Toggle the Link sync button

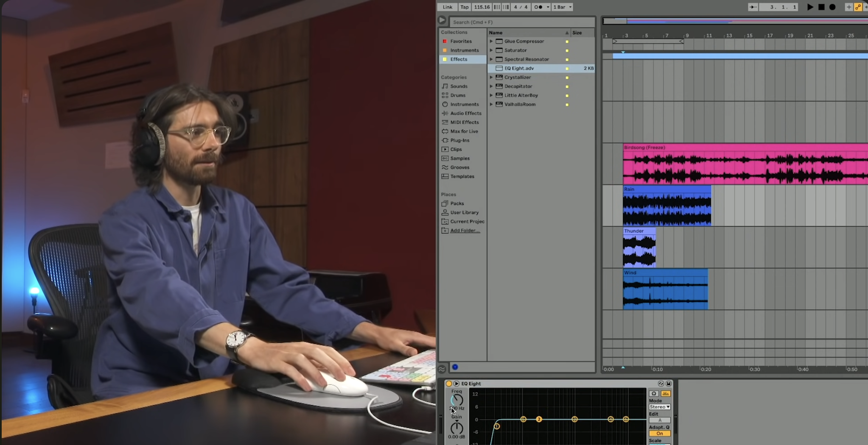[447, 7]
